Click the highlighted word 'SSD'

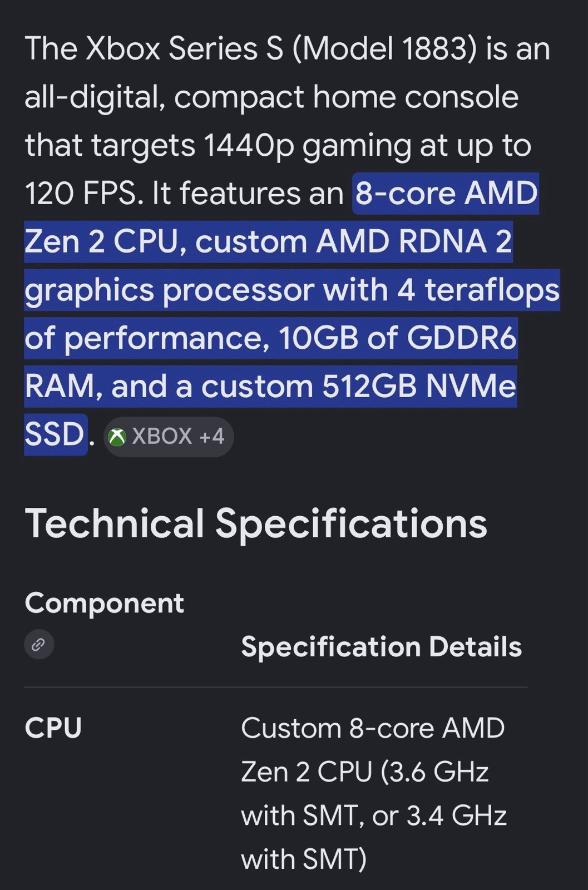55,434
